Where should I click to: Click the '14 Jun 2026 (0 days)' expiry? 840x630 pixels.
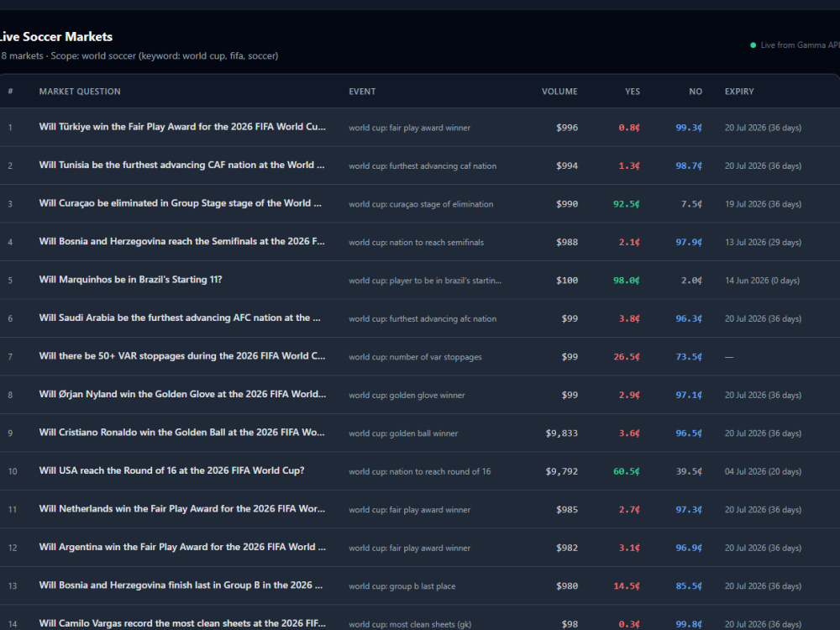pyautogui.click(x=763, y=281)
